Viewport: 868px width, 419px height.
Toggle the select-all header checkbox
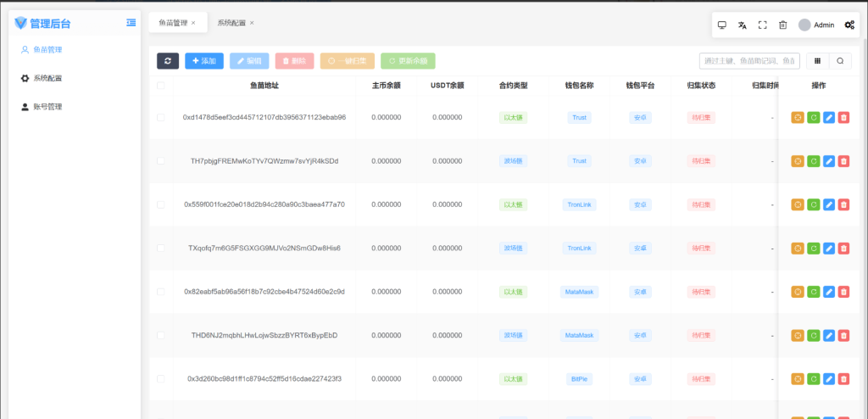click(160, 86)
